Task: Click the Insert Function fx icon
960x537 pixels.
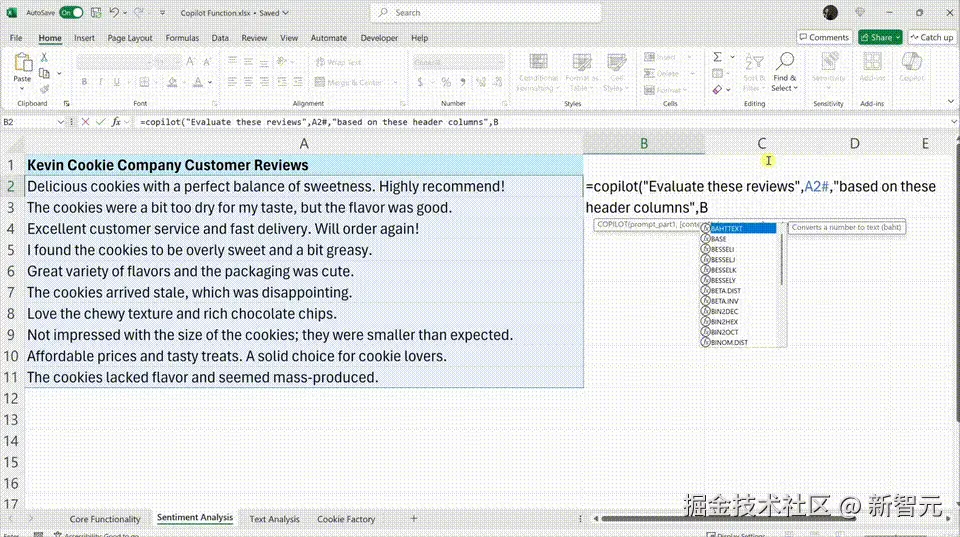Action: click(116, 122)
